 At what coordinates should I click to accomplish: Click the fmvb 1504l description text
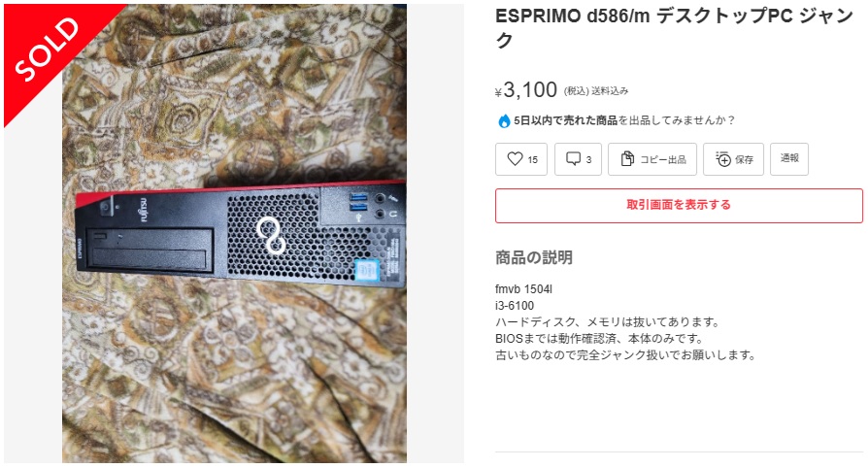[523, 289]
